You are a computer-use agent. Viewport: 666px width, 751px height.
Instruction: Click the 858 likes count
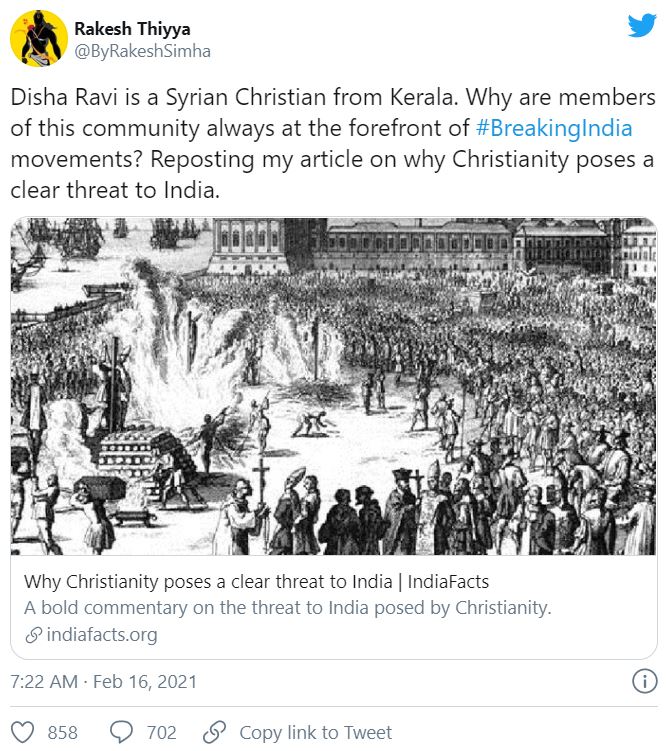click(x=62, y=732)
